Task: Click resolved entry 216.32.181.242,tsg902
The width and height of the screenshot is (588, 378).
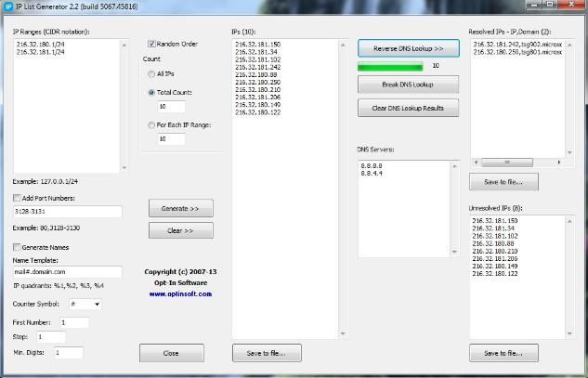Action: coord(517,45)
